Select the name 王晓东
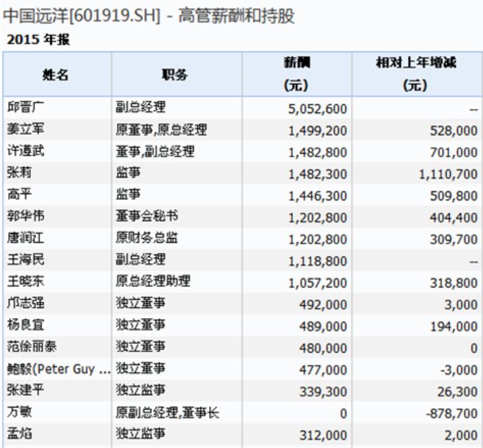483x448 pixels. (26, 281)
